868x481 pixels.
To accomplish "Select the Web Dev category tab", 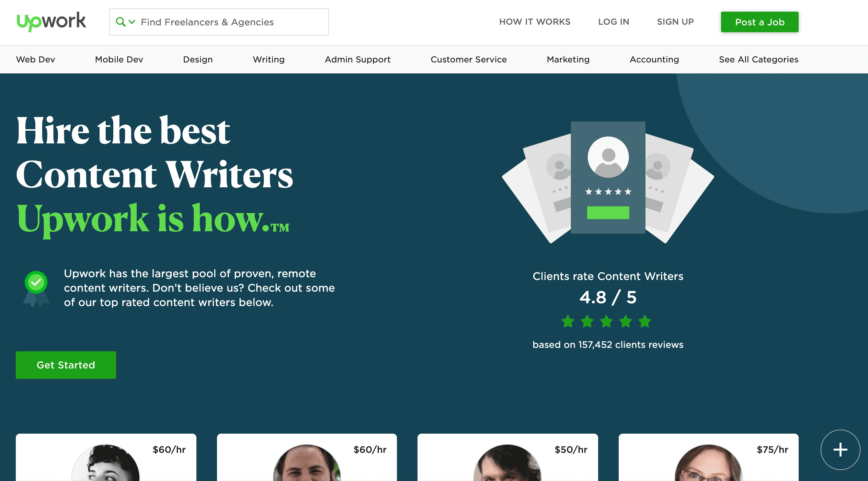I will (36, 59).
